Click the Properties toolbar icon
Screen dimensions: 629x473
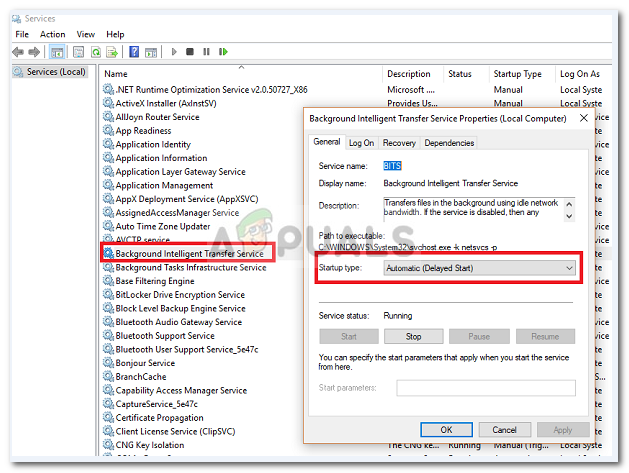tap(79, 52)
